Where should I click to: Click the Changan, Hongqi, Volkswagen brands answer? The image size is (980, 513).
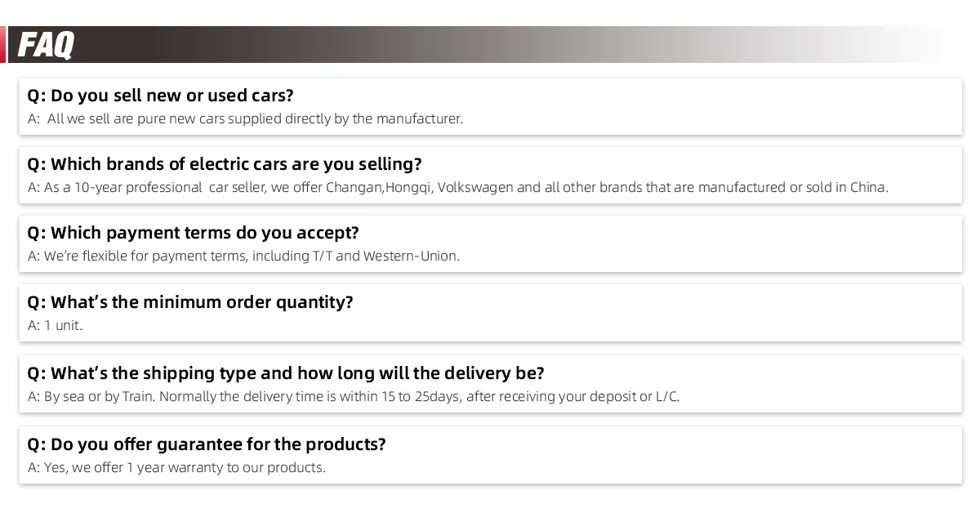point(458,188)
